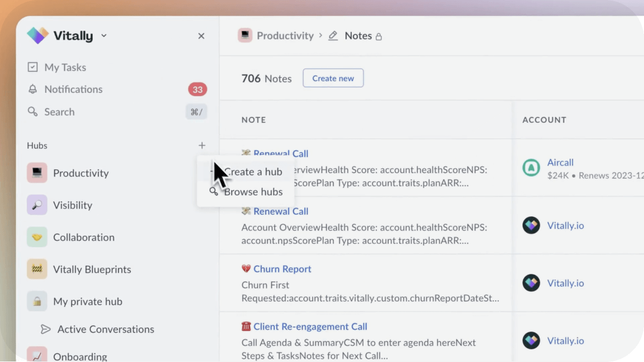Image resolution: width=644 pixels, height=362 pixels.
Task: Click the pencil icon beside Notes breadcrumb
Action: click(x=333, y=35)
